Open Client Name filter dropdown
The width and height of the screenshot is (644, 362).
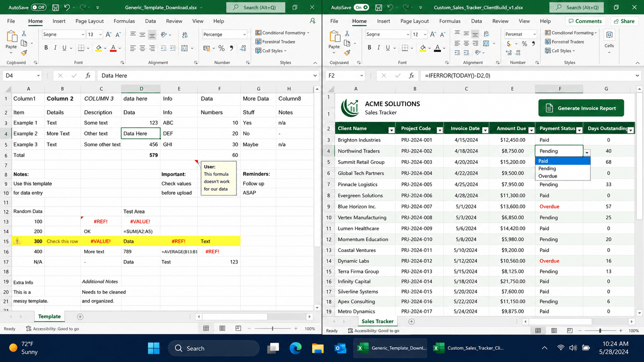tap(391, 130)
